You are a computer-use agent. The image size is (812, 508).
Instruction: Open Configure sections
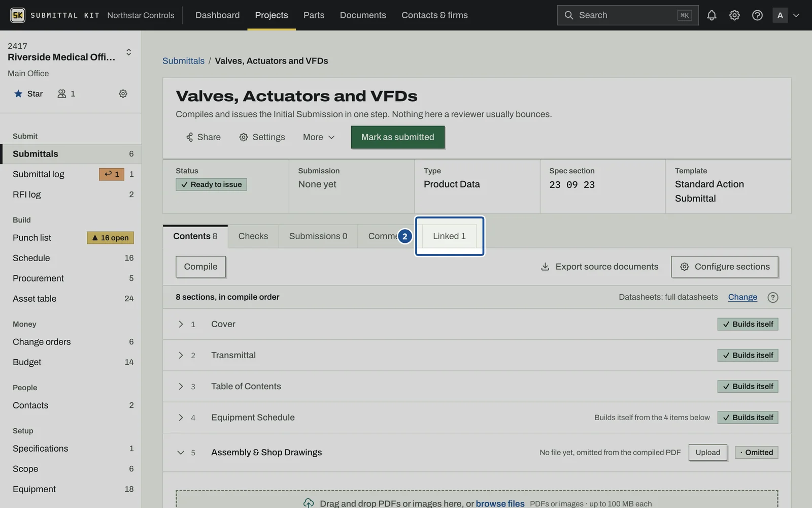coord(725,267)
